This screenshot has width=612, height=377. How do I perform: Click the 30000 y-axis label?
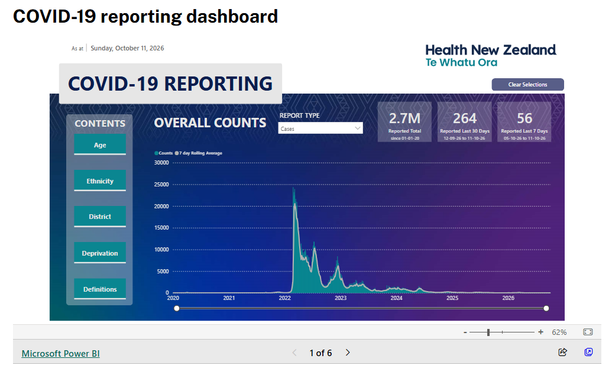tap(162, 162)
